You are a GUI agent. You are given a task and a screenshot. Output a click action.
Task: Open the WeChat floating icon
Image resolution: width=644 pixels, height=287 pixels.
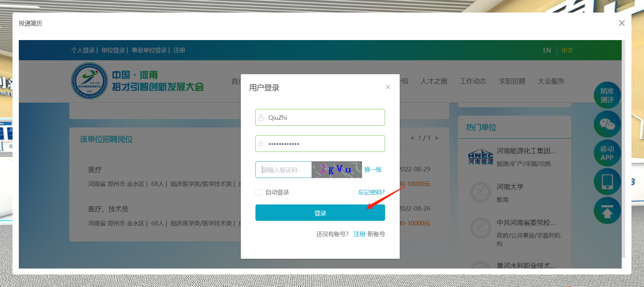pos(607,124)
